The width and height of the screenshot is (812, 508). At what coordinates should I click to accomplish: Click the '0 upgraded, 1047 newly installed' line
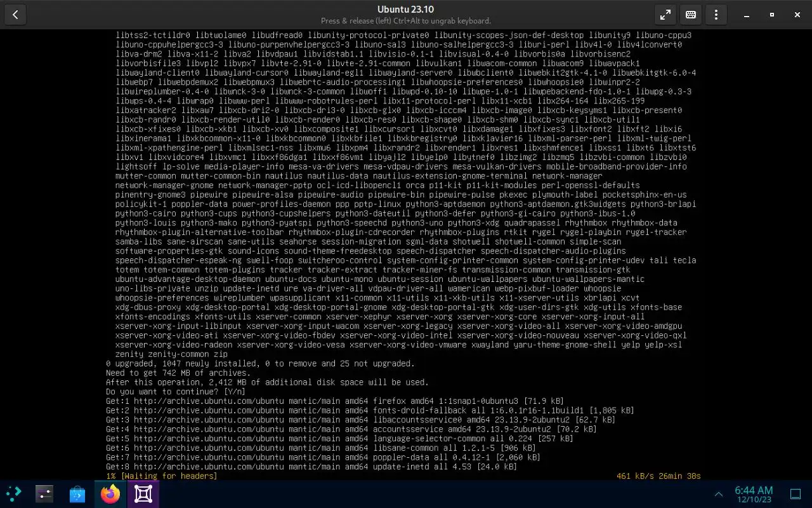pyautogui.click(x=260, y=364)
